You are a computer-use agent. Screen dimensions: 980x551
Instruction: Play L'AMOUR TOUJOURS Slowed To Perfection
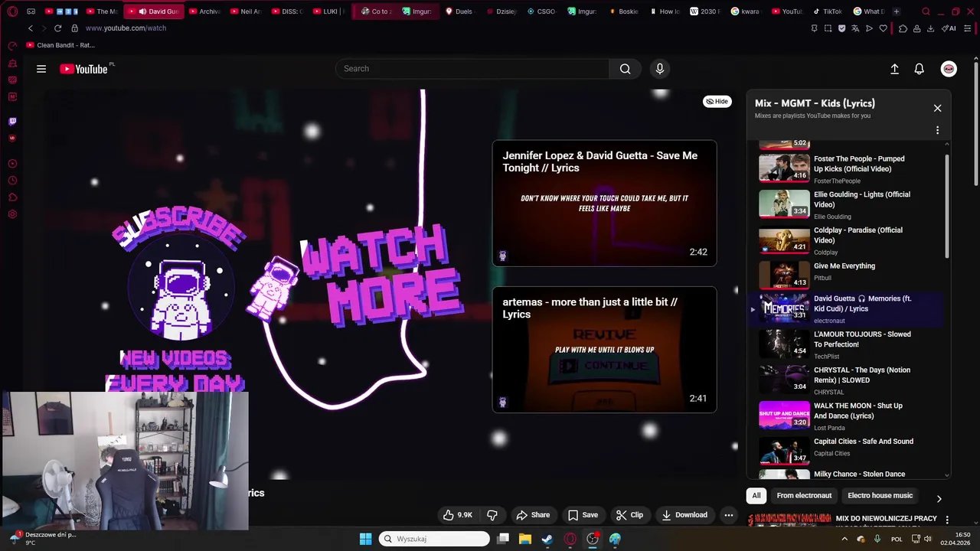[x=848, y=344]
